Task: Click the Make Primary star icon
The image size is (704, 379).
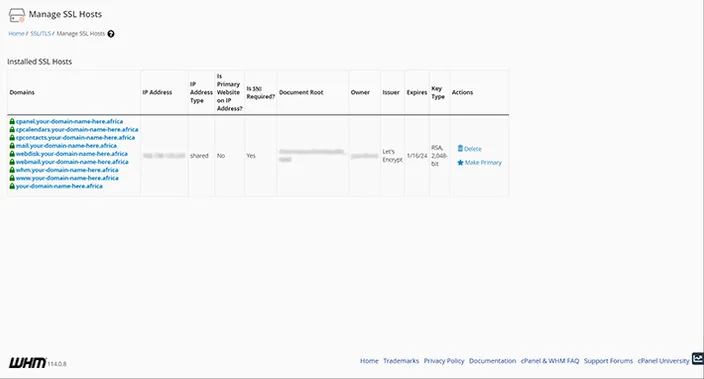Action: click(x=460, y=163)
